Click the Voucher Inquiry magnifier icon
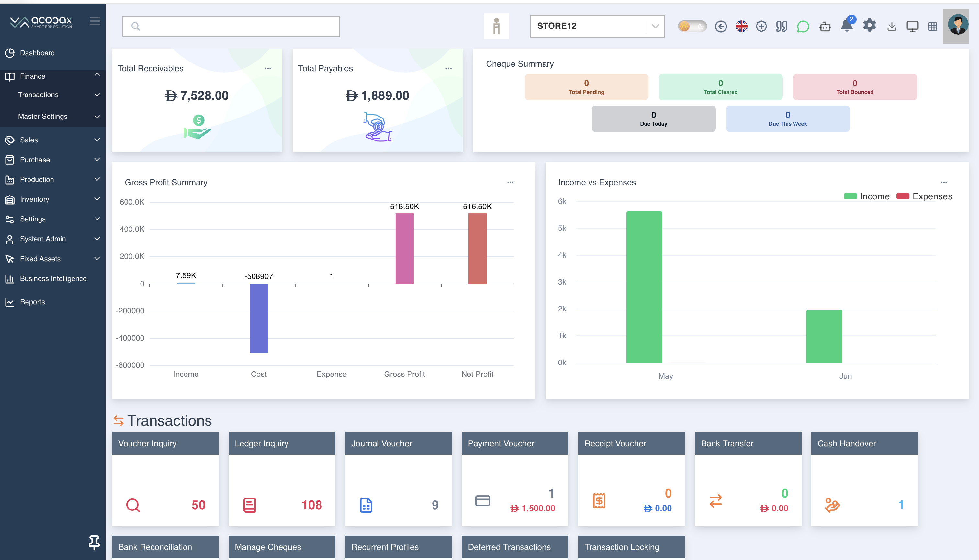 coord(133,505)
